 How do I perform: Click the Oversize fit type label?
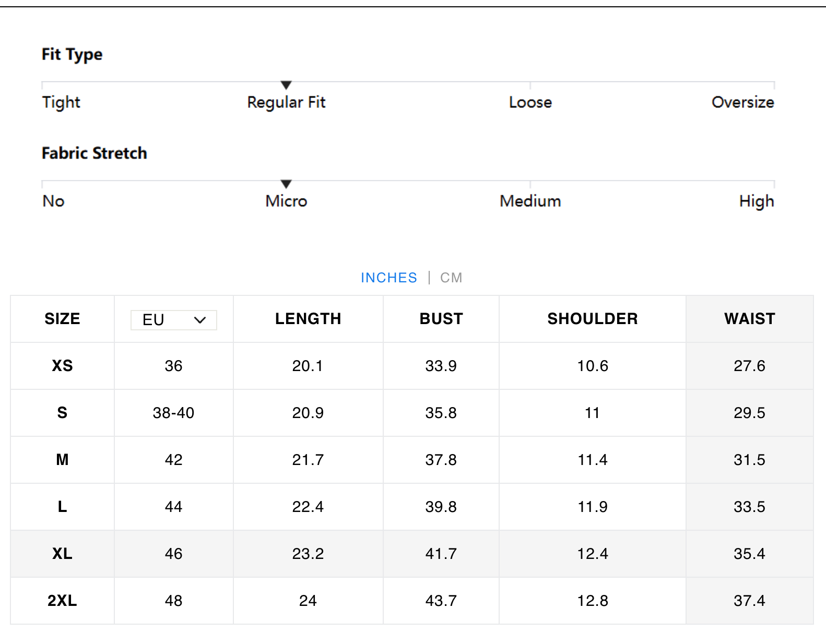click(742, 102)
